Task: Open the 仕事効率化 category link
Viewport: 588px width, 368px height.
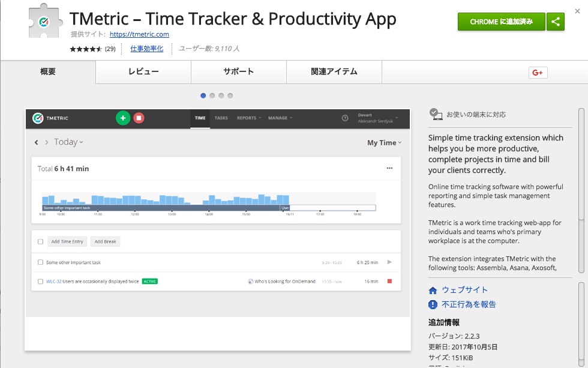Action: pyautogui.click(x=146, y=49)
